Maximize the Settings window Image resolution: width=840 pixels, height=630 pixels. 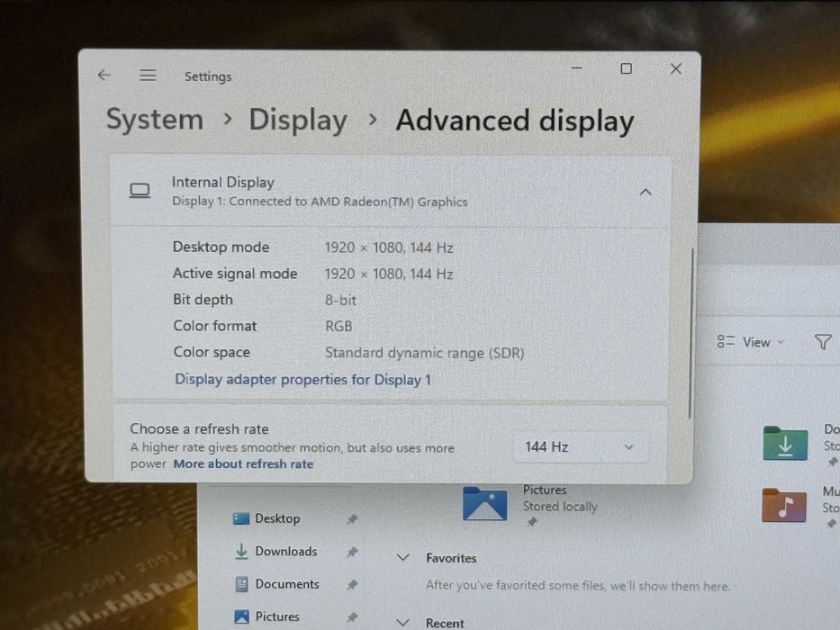[x=626, y=68]
